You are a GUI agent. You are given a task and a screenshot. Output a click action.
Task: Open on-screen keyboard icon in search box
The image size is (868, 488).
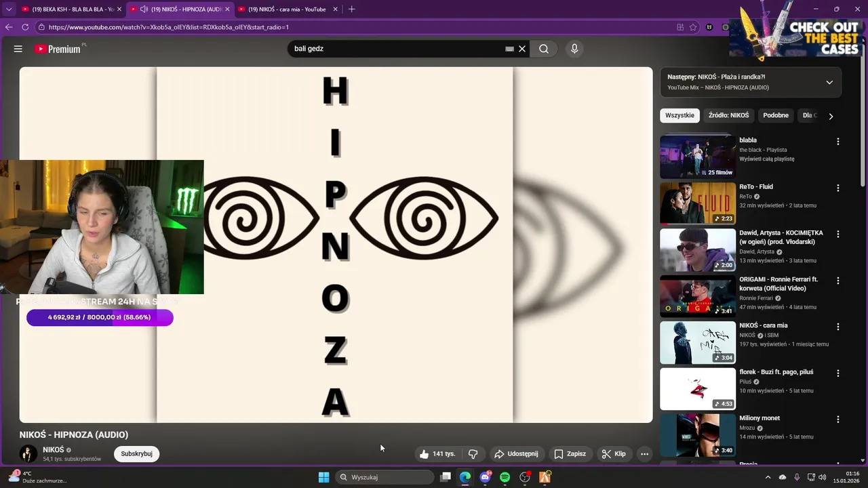(509, 49)
